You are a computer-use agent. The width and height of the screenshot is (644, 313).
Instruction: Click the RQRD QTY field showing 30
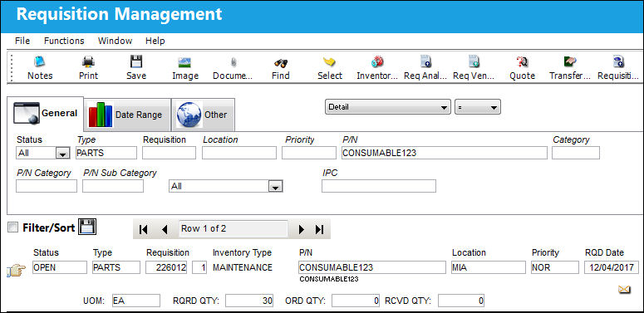tap(249, 301)
